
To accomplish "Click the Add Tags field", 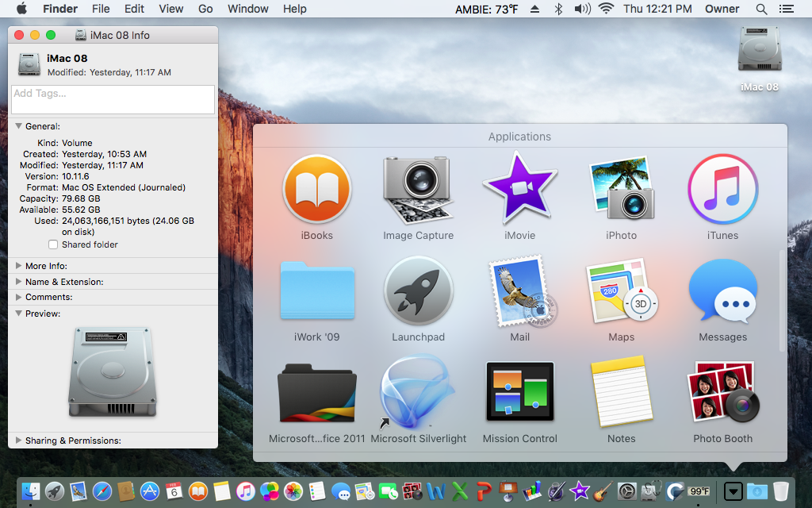I will [113, 99].
